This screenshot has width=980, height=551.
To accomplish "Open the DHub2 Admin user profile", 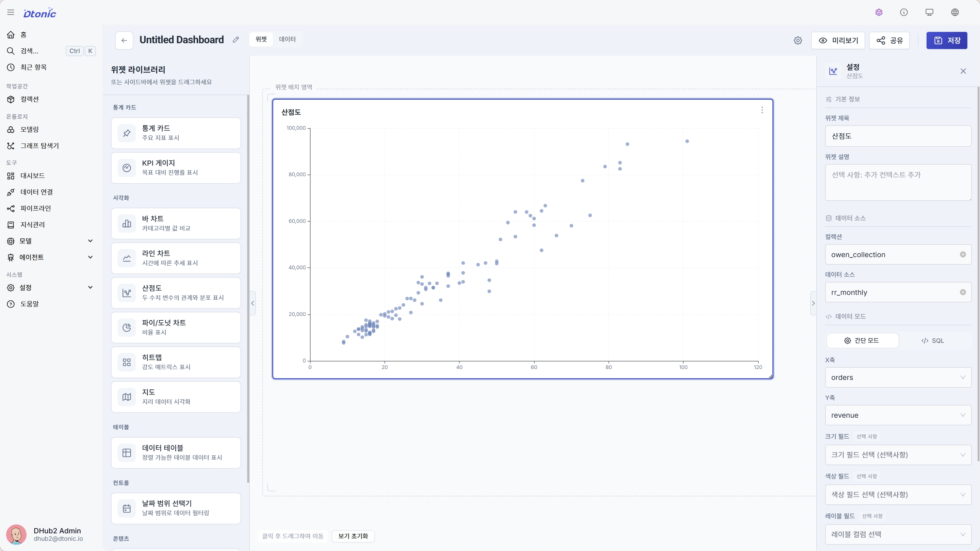I will (51, 534).
